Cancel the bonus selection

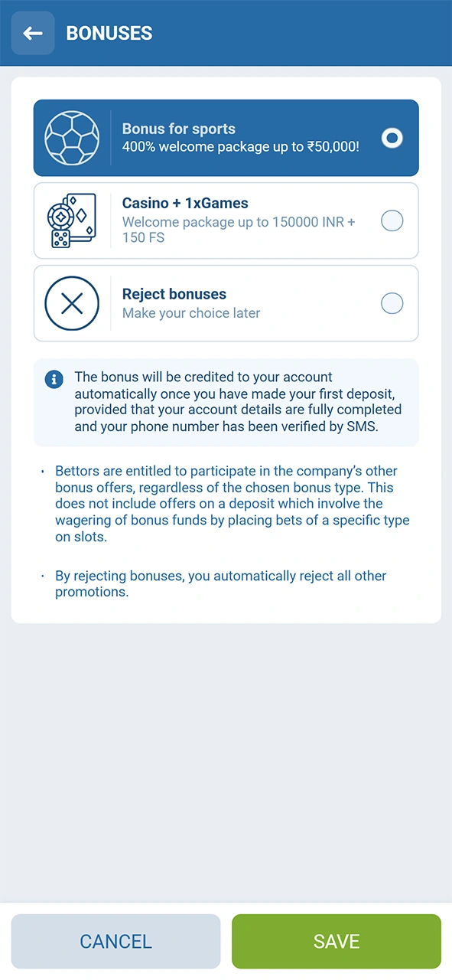click(x=115, y=941)
